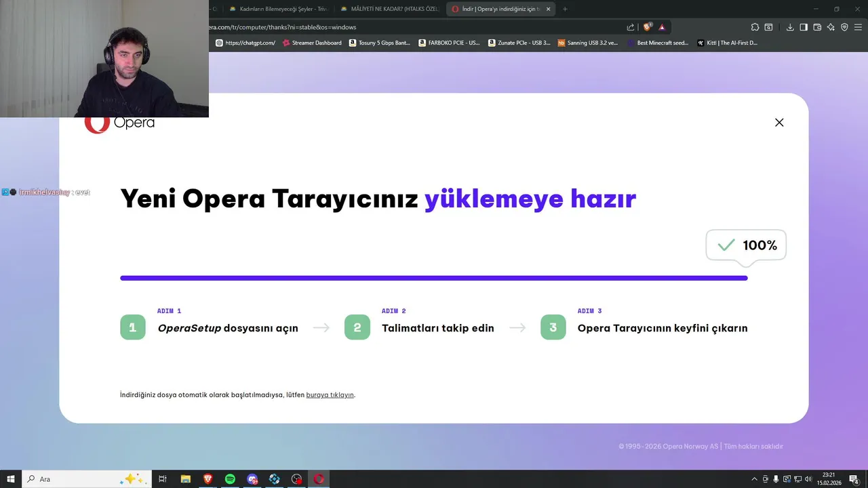Click the microphone icon in system tray
The height and width of the screenshot is (488, 868).
pyautogui.click(x=776, y=479)
